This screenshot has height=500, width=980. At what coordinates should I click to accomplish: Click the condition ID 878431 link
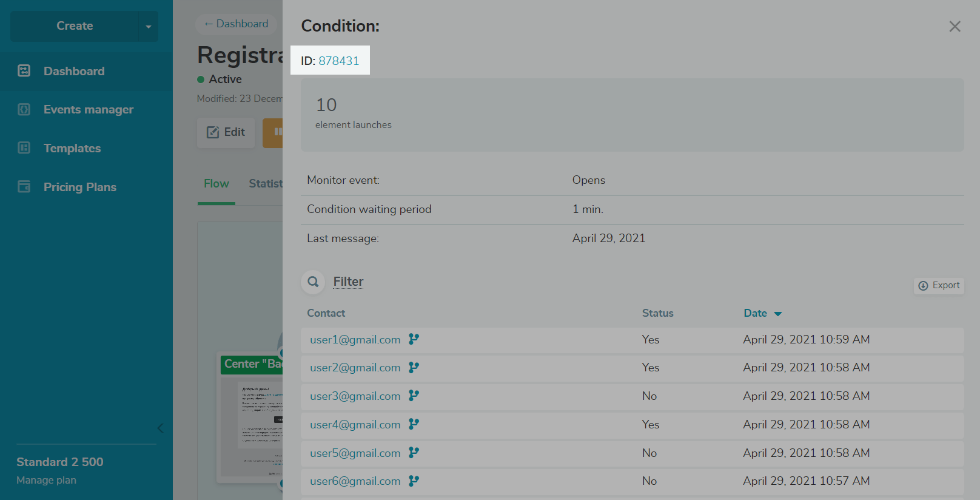click(x=338, y=61)
